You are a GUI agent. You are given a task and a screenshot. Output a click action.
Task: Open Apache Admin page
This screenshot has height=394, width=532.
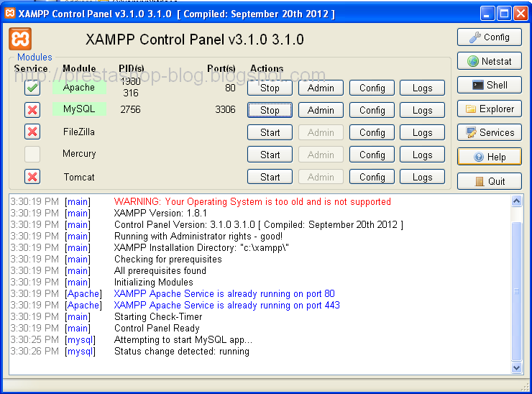tap(321, 88)
